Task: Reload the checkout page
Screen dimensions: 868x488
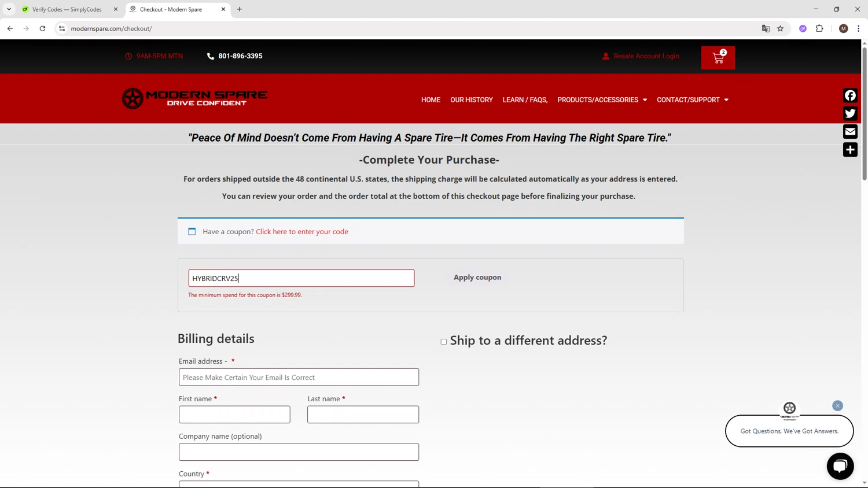Action: pyautogui.click(x=42, y=28)
